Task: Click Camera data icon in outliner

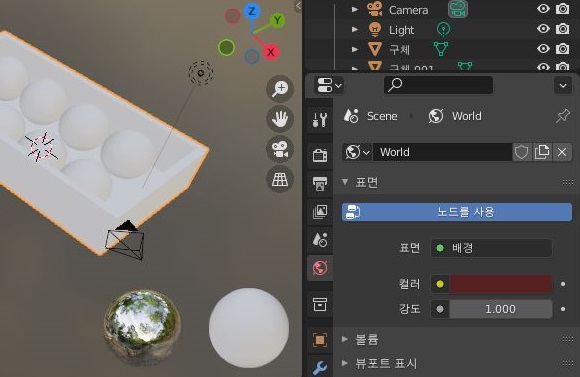Action: tap(458, 9)
